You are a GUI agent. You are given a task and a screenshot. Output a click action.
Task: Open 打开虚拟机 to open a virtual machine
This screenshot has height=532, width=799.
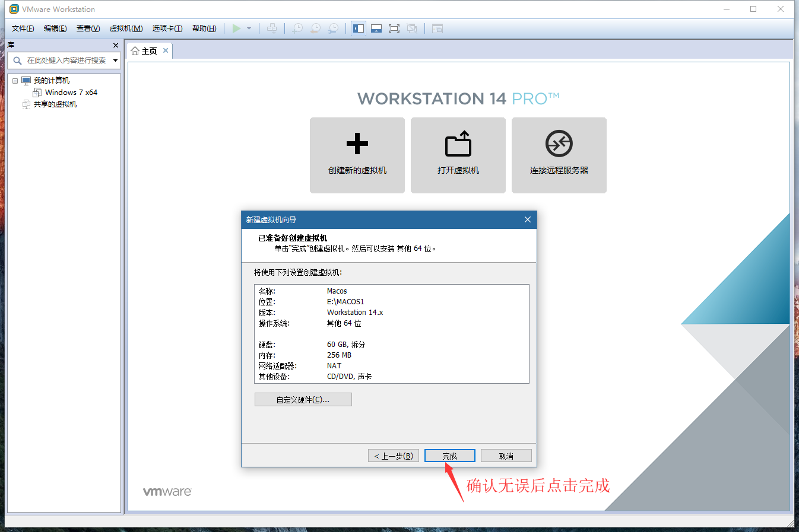click(458, 155)
